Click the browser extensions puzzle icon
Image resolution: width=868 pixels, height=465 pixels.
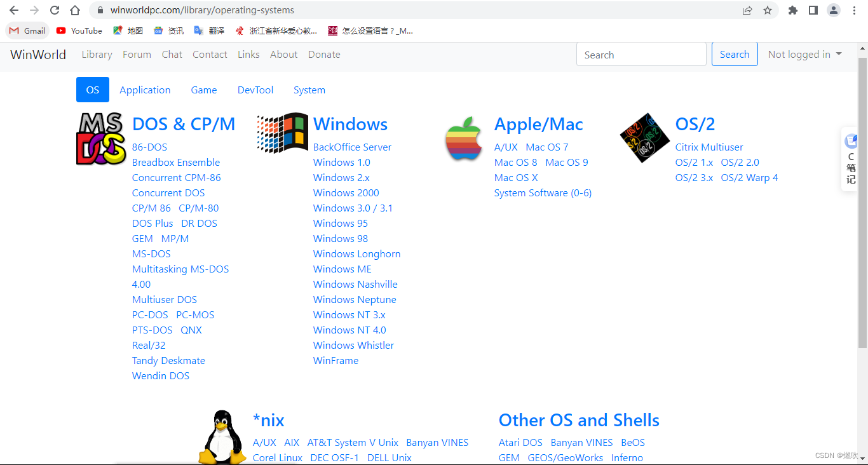click(x=793, y=10)
